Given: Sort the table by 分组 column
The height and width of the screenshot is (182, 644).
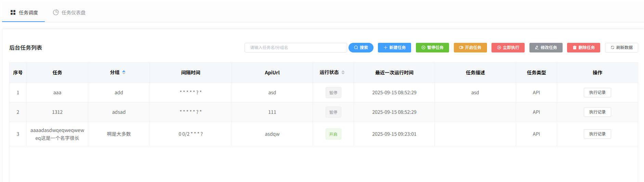Looking at the screenshot, I should (x=124, y=72).
